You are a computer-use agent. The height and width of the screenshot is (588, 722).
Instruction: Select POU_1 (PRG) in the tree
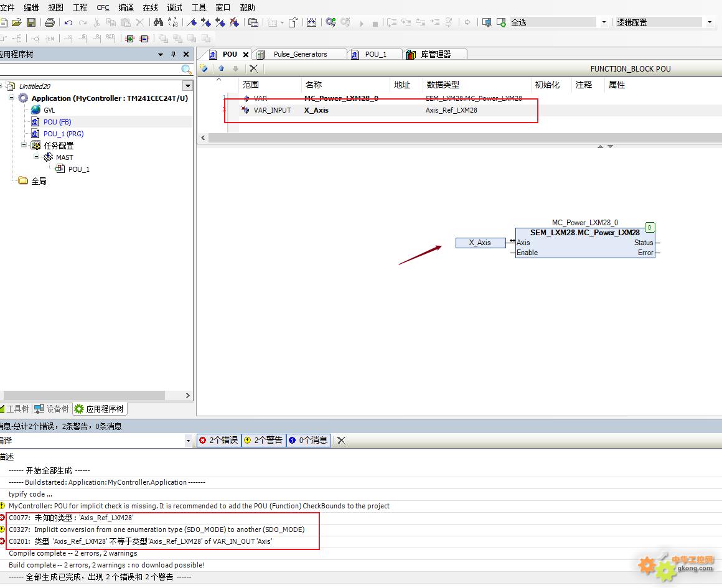[63, 134]
